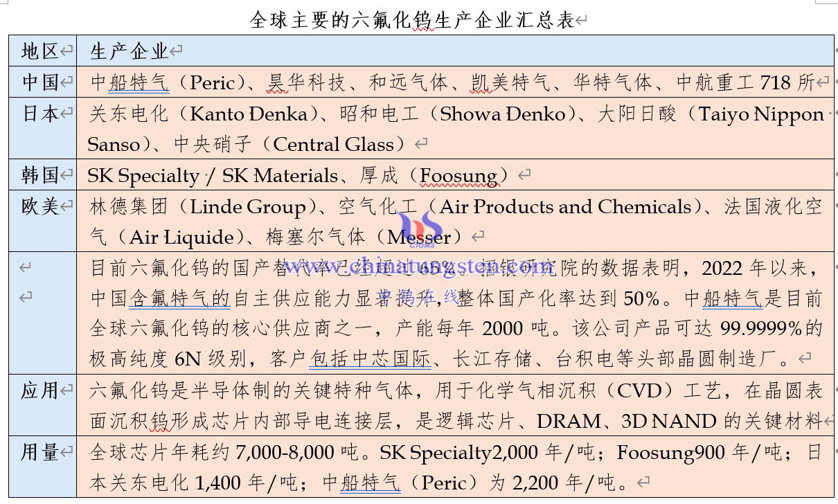Click the 中国 region cell

click(x=40, y=82)
